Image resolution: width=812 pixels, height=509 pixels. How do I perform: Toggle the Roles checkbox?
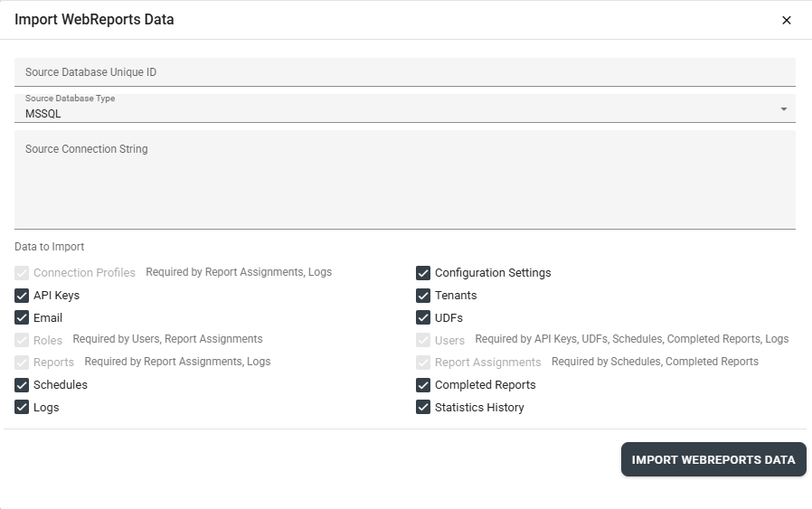(x=22, y=340)
